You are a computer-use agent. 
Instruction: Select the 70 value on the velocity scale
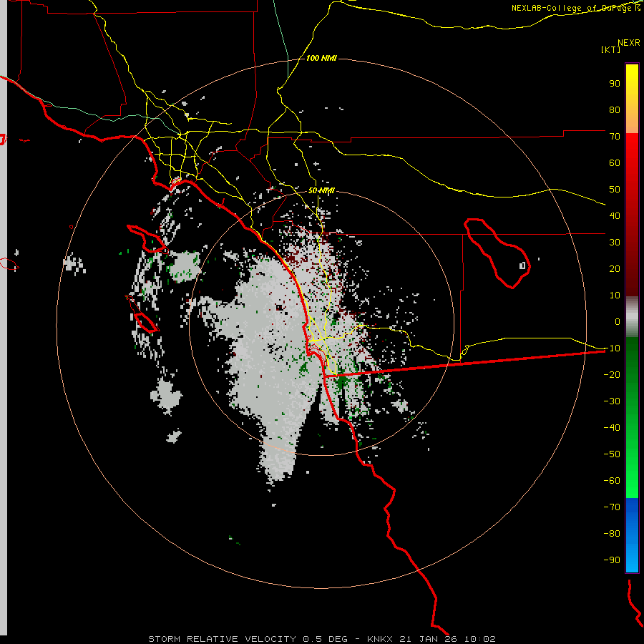(615, 137)
